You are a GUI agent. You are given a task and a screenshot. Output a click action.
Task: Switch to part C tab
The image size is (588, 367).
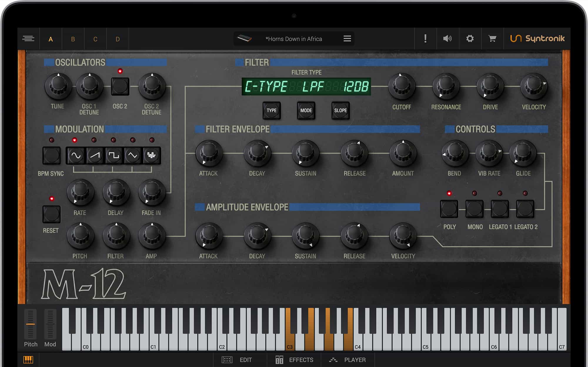tap(95, 39)
